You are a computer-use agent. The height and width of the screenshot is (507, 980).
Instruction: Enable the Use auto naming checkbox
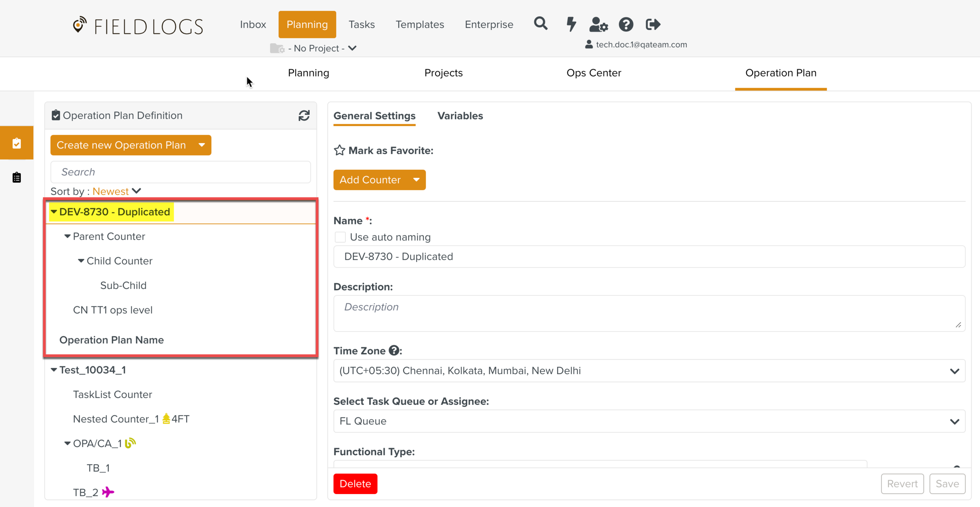[340, 237]
